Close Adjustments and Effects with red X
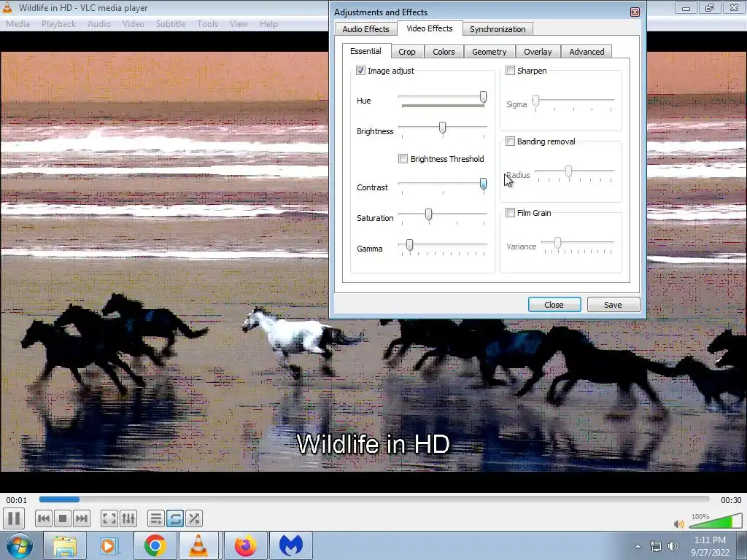The height and width of the screenshot is (560, 747). [635, 12]
